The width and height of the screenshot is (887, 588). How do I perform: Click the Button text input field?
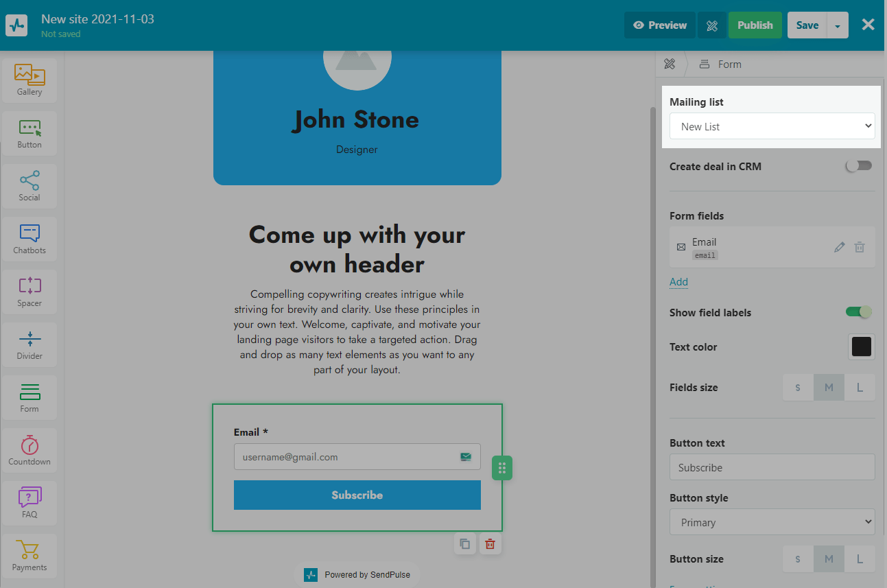pos(772,467)
